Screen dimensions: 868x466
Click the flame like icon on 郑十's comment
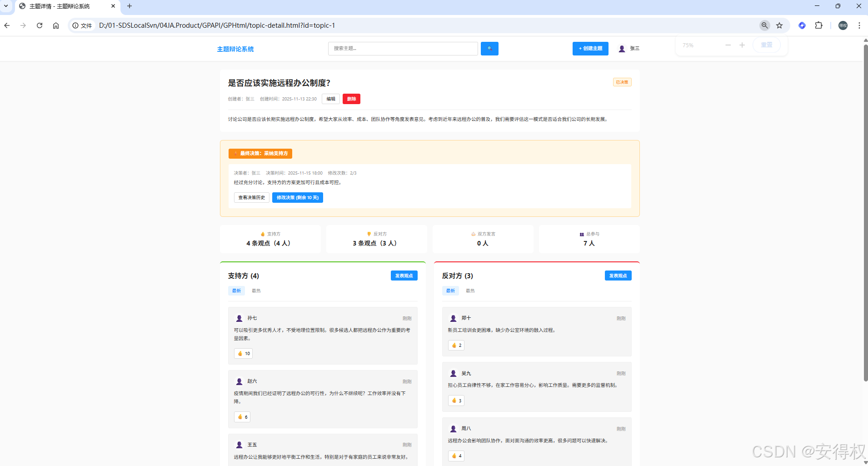click(x=456, y=345)
